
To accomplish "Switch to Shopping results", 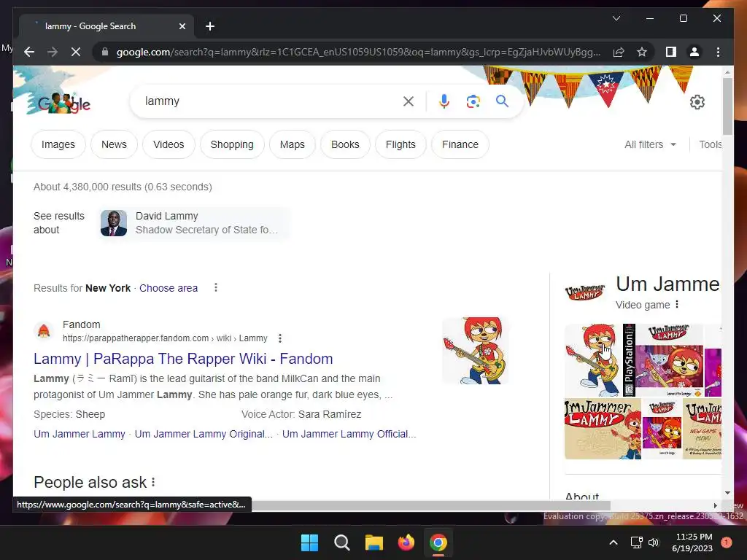I will (x=232, y=144).
